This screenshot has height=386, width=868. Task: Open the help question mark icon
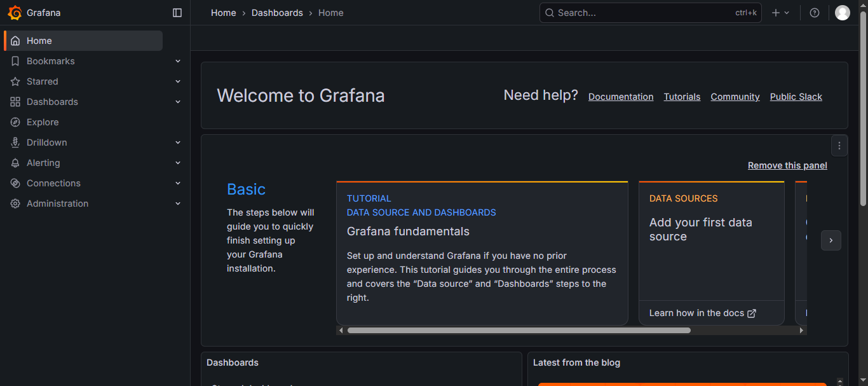pos(815,13)
